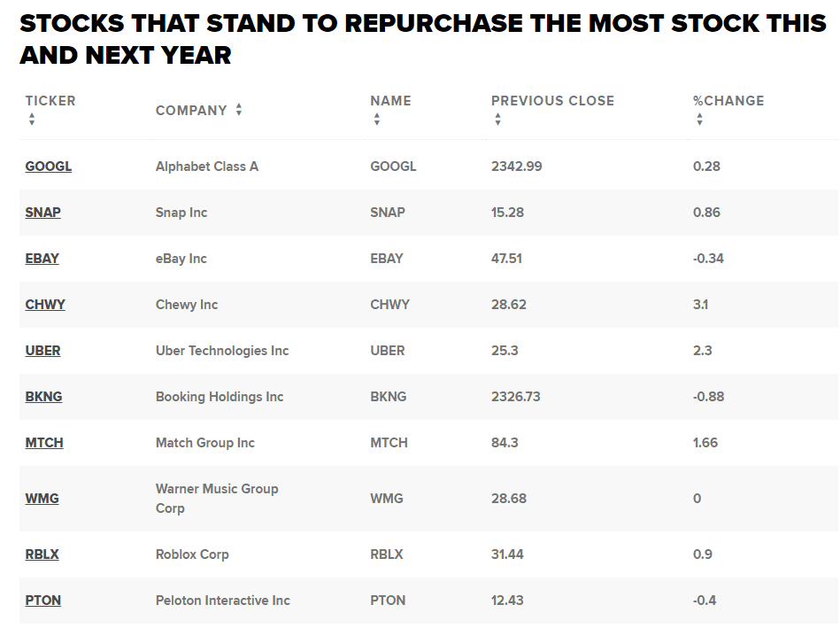
Task: Sort by %Change column arrows
Action: 699,120
